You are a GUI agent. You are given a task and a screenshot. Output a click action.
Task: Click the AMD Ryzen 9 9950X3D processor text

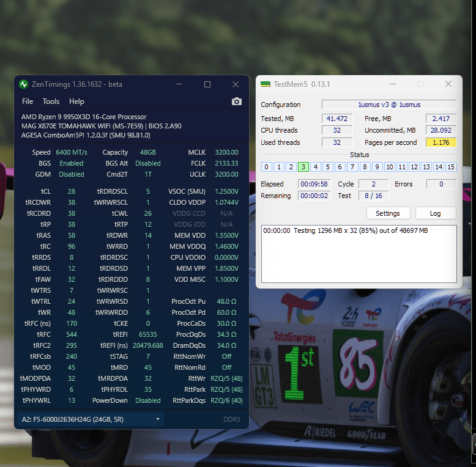(x=84, y=117)
